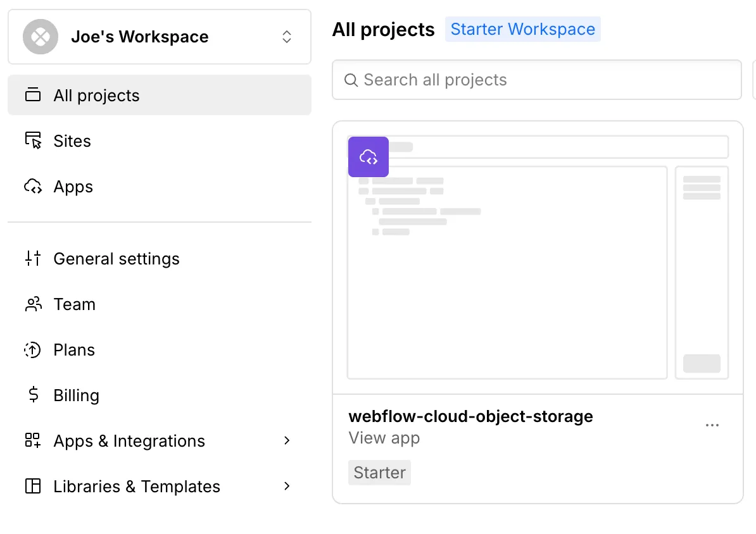Image resolution: width=756 pixels, height=534 pixels.
Task: Click the Sites cursor-window icon
Action: point(33,140)
